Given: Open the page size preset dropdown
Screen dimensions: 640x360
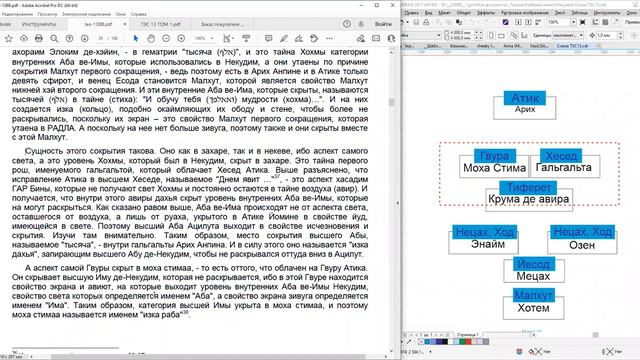Looking at the screenshot, I should [438, 35].
